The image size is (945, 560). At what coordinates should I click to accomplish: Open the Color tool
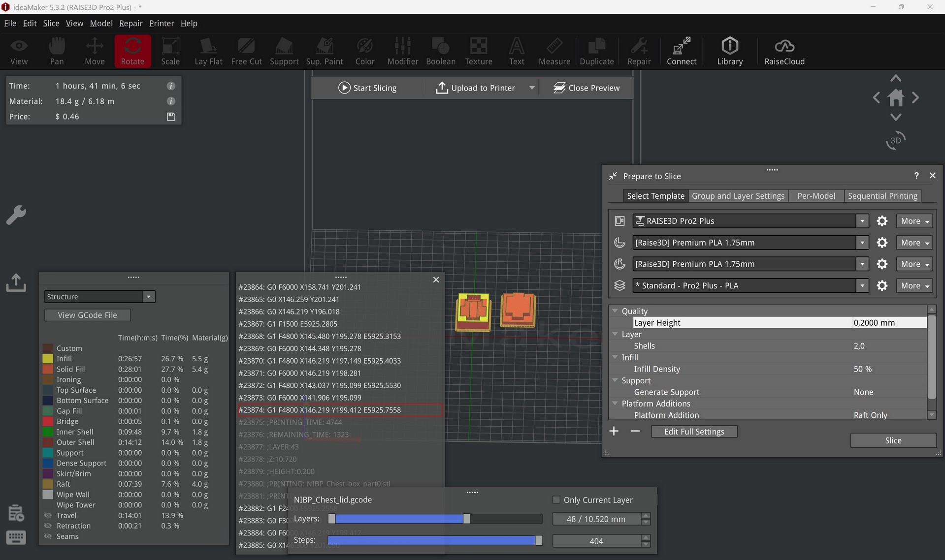tap(365, 51)
